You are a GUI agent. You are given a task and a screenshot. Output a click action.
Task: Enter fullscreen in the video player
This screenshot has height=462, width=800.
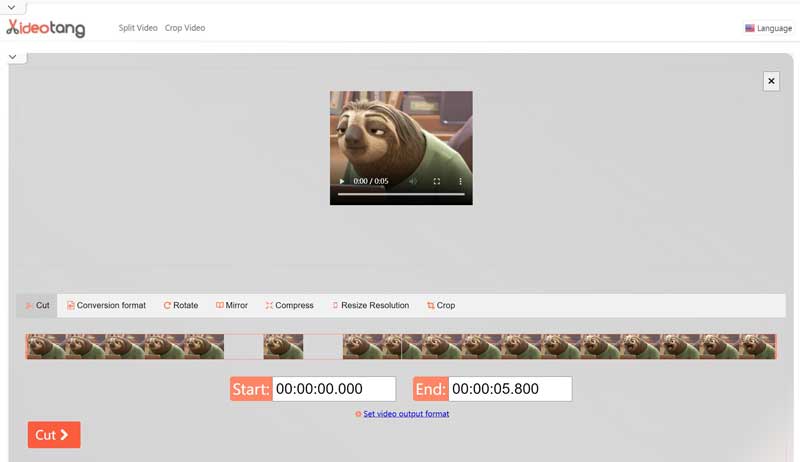coord(437,181)
